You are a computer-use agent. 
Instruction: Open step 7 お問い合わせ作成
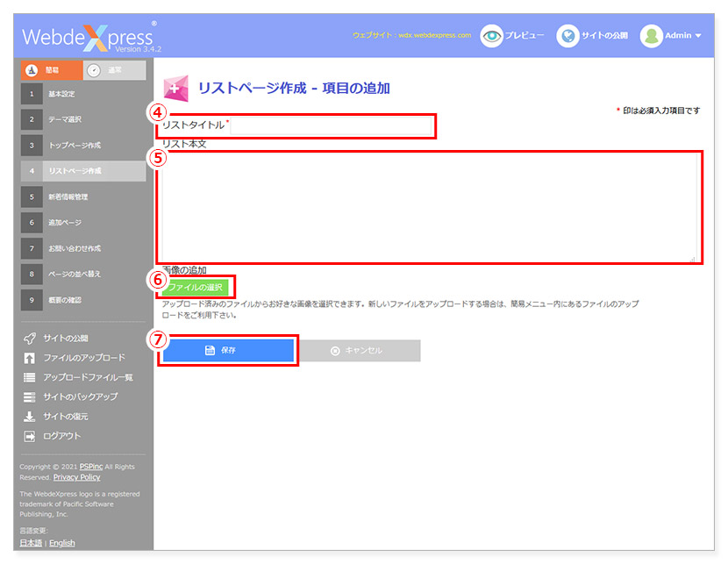[83, 248]
